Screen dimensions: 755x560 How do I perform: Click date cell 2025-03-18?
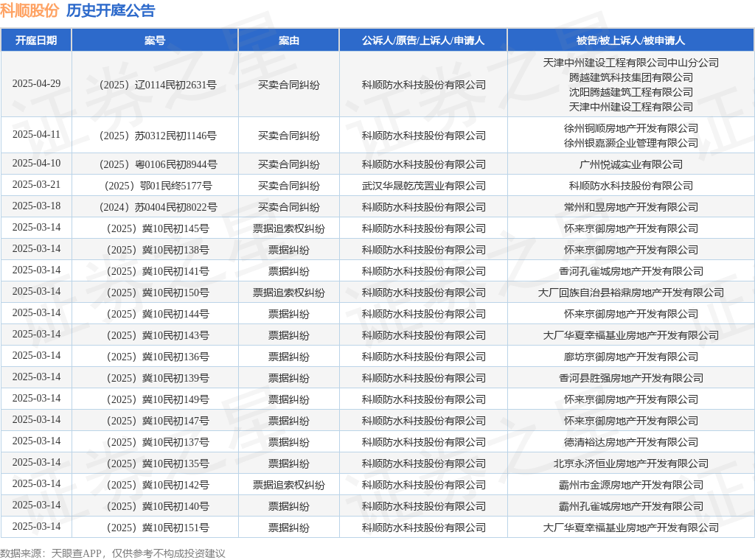click(x=37, y=206)
